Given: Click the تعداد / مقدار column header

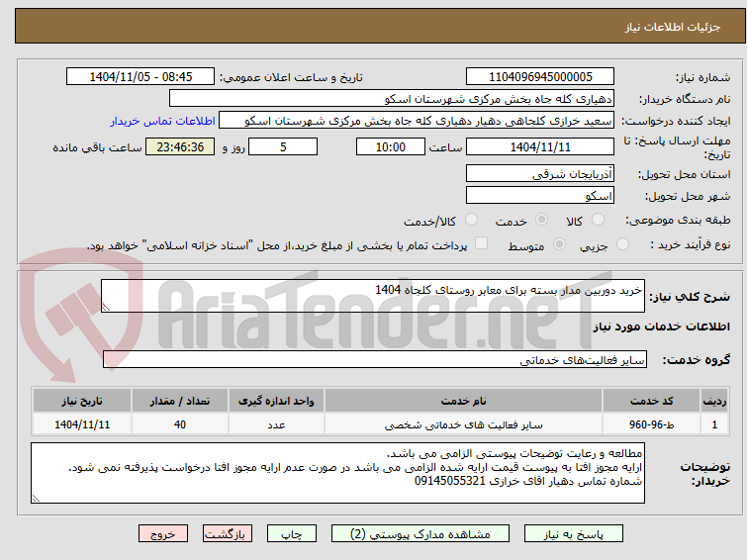Looking at the screenshot, I should (180, 401).
